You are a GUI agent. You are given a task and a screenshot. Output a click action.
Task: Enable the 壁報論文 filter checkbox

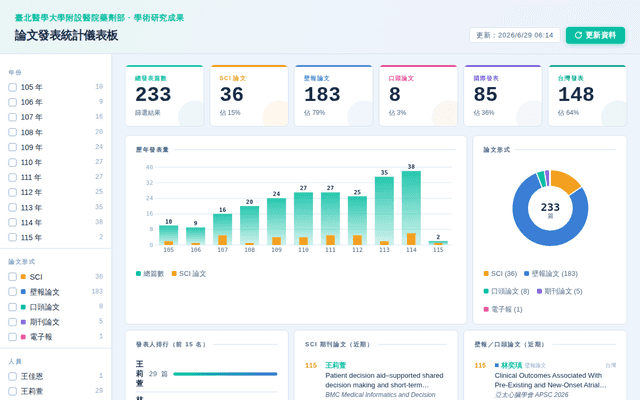13,292
